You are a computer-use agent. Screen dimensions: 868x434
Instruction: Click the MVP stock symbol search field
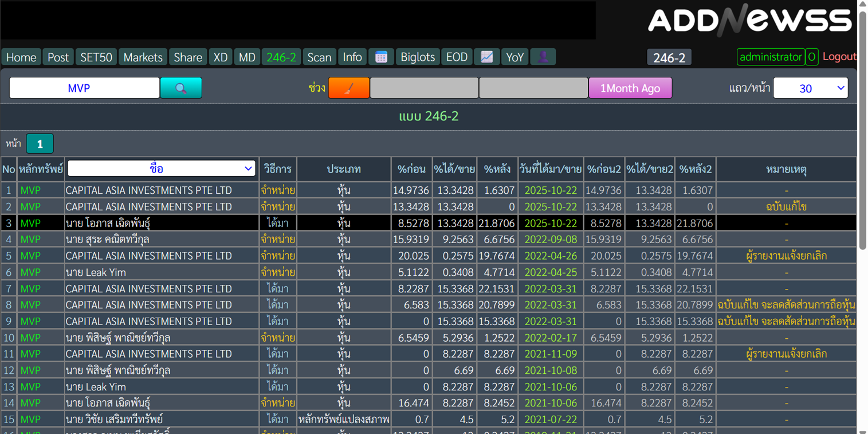tap(84, 88)
